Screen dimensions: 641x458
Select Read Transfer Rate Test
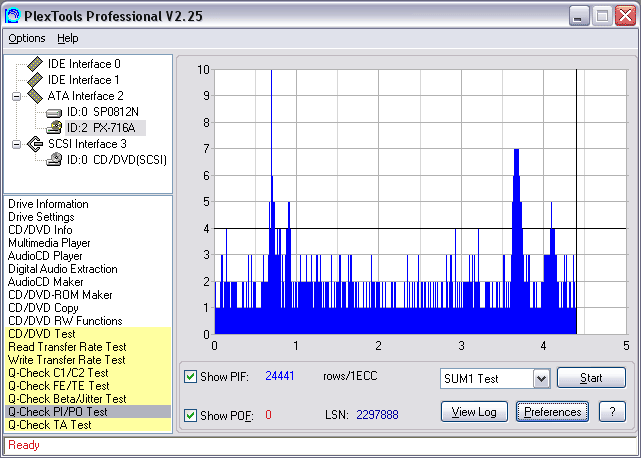pos(88,347)
